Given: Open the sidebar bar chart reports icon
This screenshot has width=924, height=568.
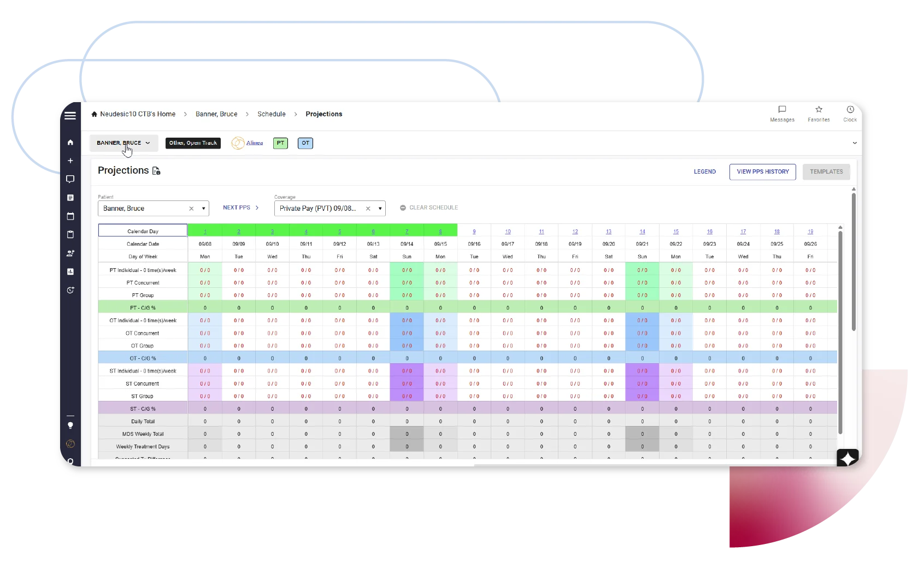Looking at the screenshot, I should point(70,271).
